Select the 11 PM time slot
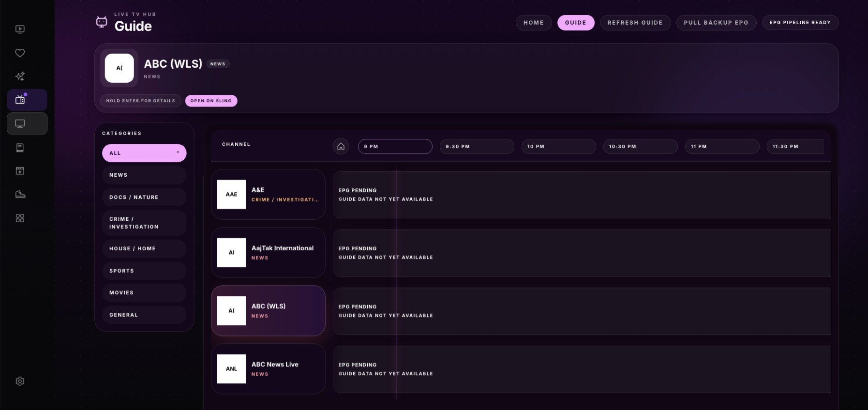 (x=722, y=147)
